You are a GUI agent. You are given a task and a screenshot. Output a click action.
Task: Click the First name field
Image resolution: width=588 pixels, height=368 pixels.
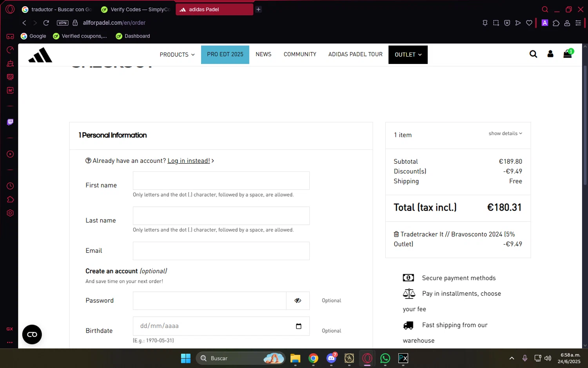221,181
